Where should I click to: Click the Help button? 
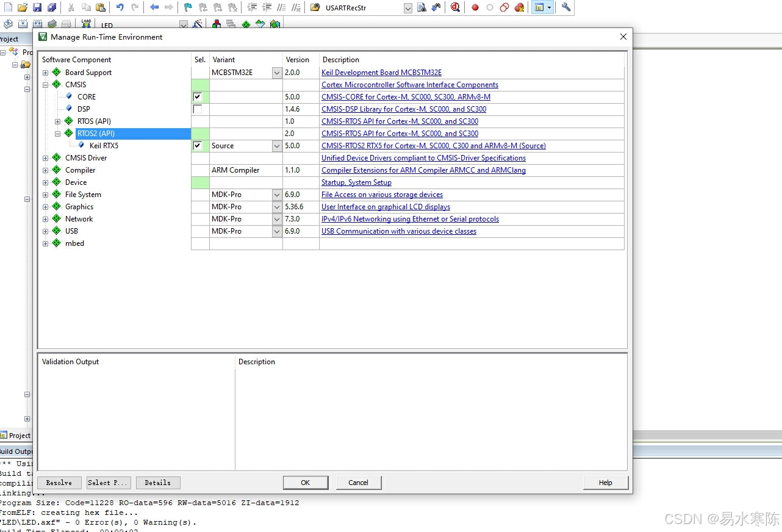pyautogui.click(x=606, y=483)
